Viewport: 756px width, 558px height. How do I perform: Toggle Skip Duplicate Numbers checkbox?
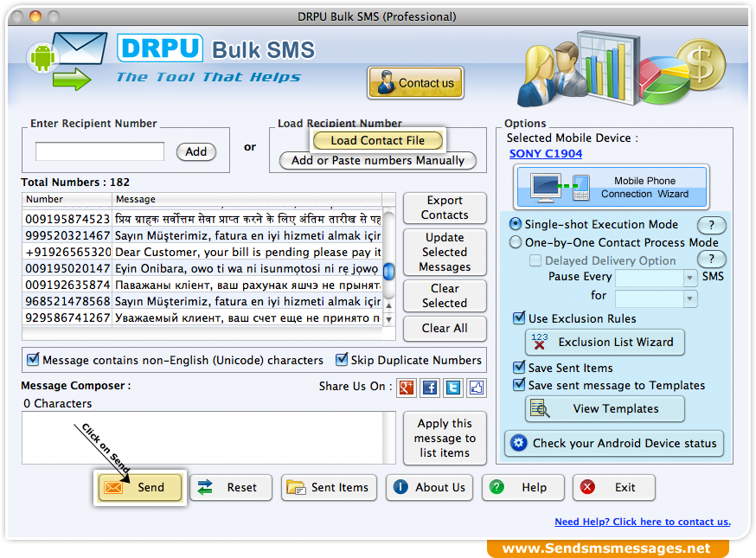point(342,359)
